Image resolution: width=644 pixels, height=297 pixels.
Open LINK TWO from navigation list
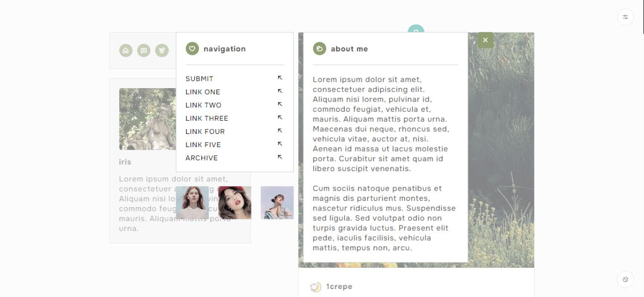[x=203, y=105]
